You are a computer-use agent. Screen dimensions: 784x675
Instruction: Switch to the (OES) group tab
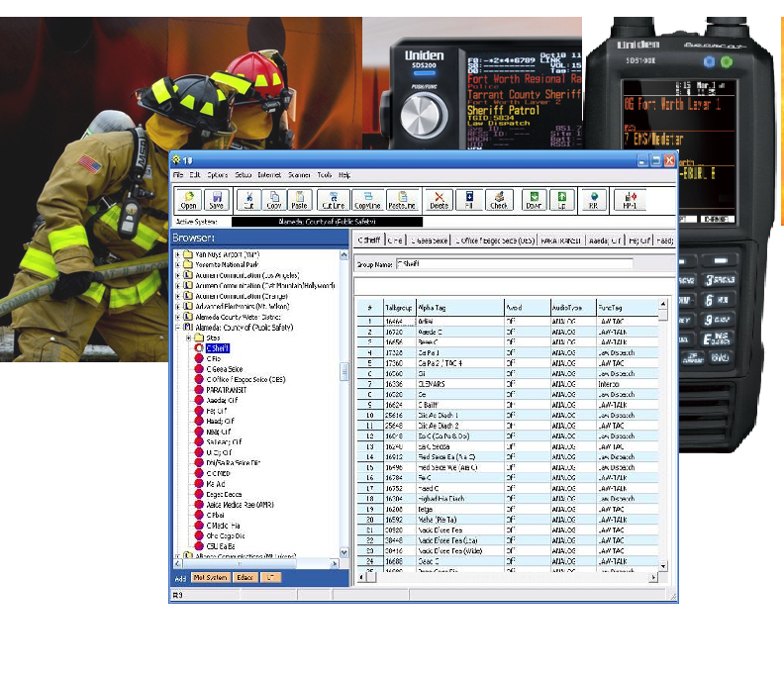(x=495, y=241)
